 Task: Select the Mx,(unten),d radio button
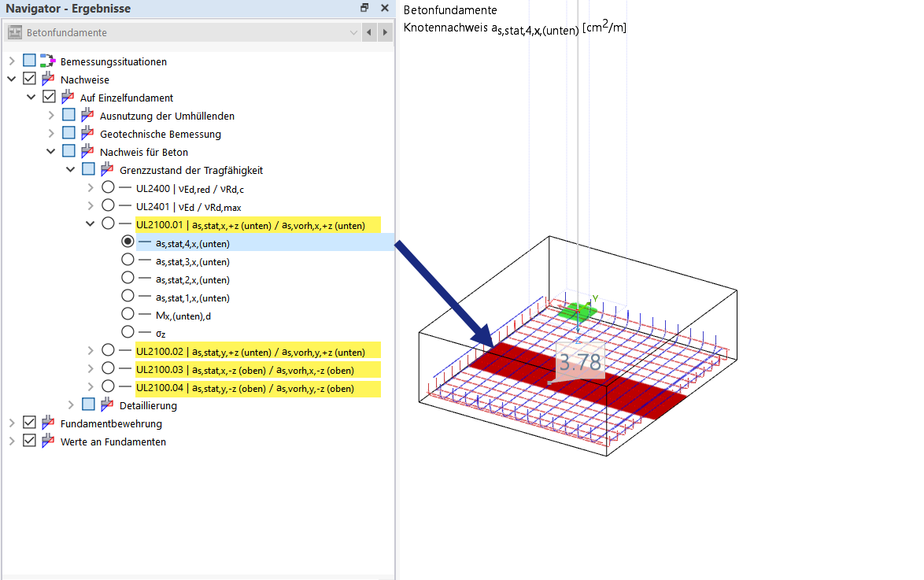pyautogui.click(x=128, y=313)
